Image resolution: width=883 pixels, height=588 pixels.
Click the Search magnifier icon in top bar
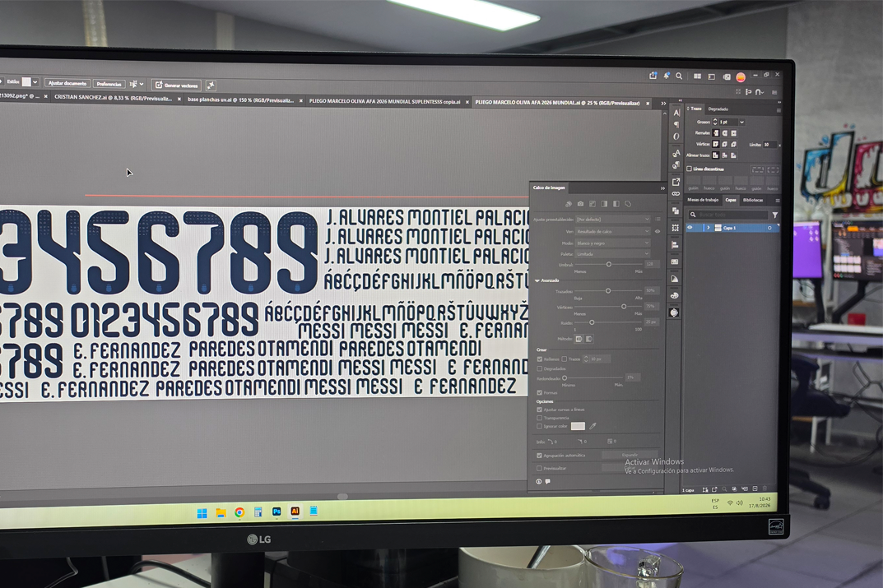tap(679, 76)
